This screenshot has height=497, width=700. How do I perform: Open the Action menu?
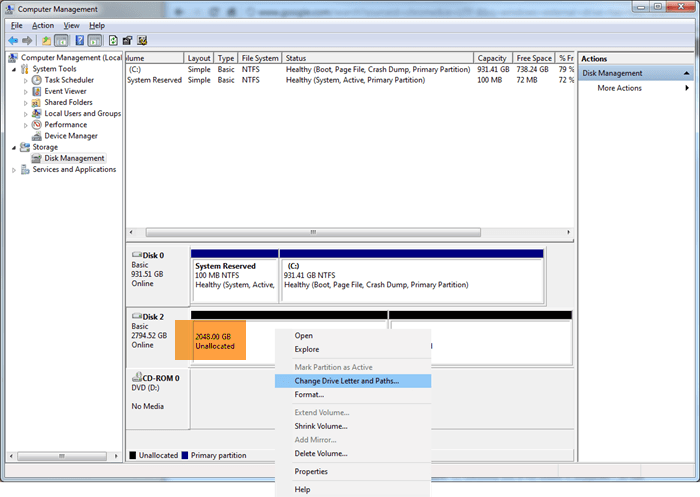(x=43, y=25)
